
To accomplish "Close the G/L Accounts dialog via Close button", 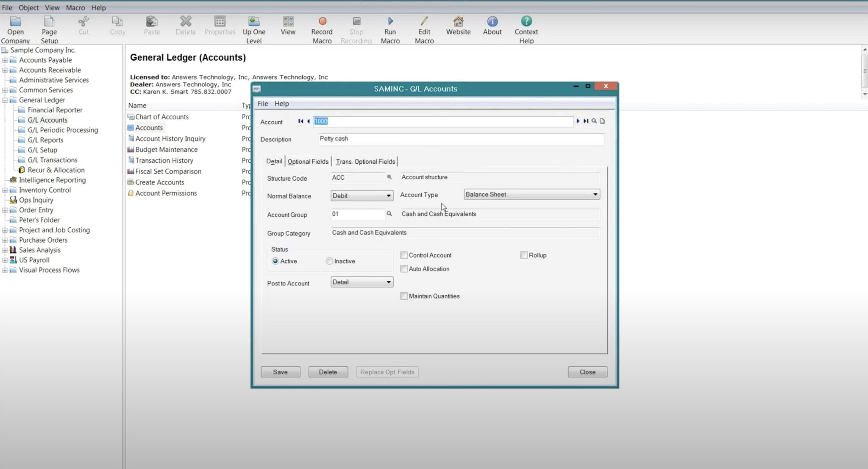I will click(x=587, y=371).
